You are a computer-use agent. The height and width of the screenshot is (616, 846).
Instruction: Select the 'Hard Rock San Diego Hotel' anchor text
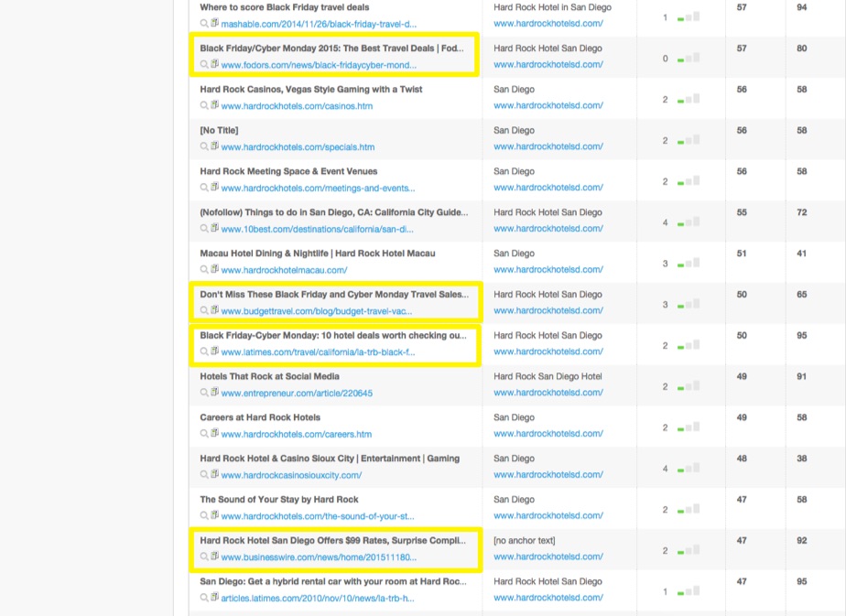548,376
